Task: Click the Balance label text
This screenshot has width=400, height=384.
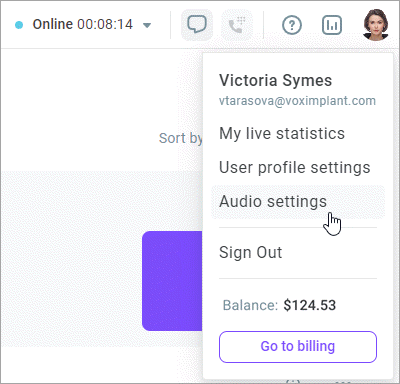Action: click(x=250, y=305)
